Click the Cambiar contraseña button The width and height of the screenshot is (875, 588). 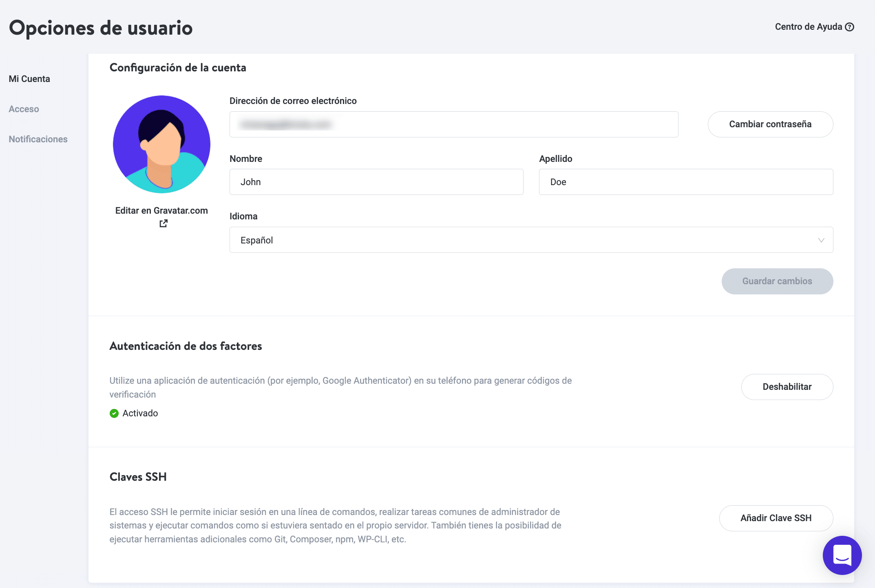tap(770, 124)
